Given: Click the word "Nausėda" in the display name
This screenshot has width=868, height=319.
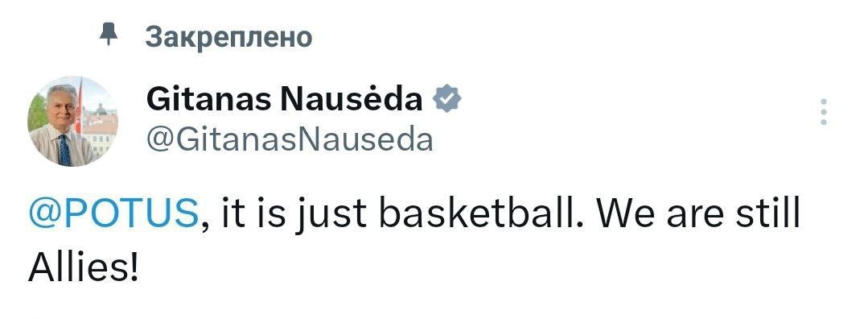Looking at the screenshot, I should click(x=352, y=100).
